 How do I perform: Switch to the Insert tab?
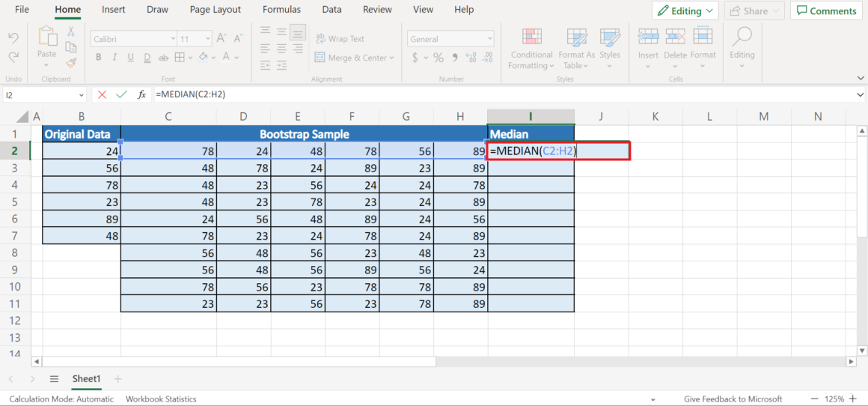(x=114, y=10)
